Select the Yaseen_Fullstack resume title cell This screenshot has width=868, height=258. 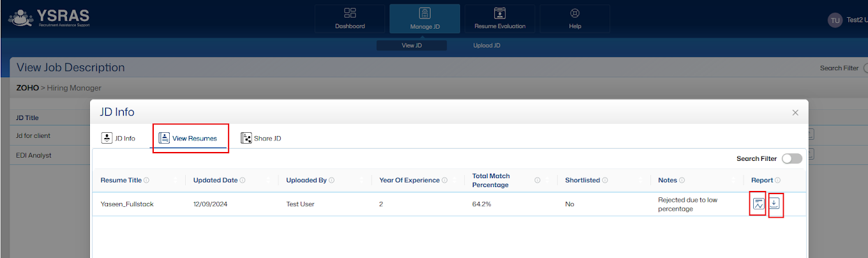pos(127,204)
